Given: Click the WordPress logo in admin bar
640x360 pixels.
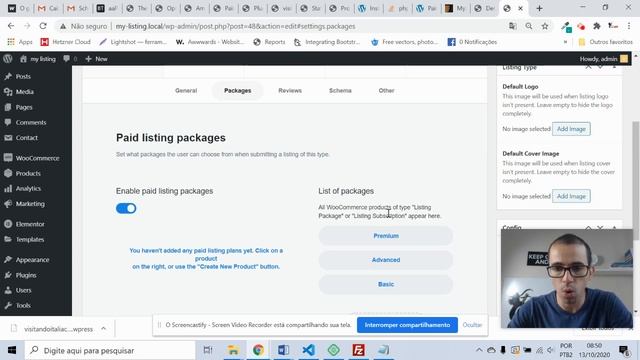Looking at the screenshot, I should [8, 59].
